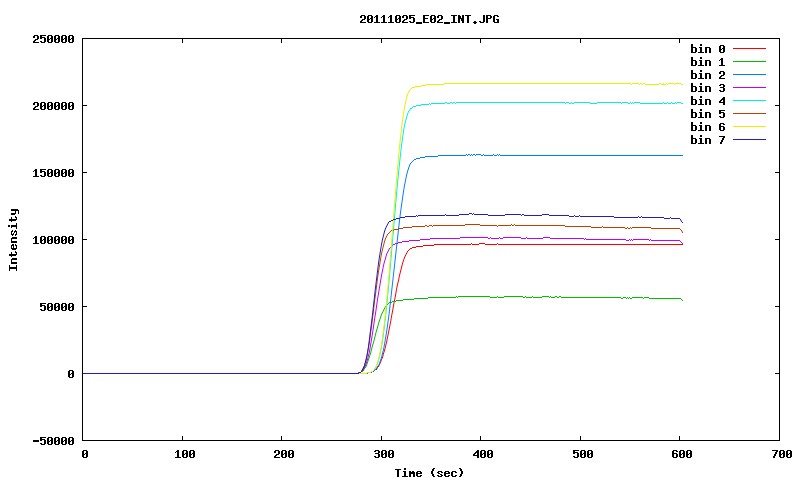Click the 'bin 4' legend label
Screen dimensions: 800x480
tap(708, 101)
